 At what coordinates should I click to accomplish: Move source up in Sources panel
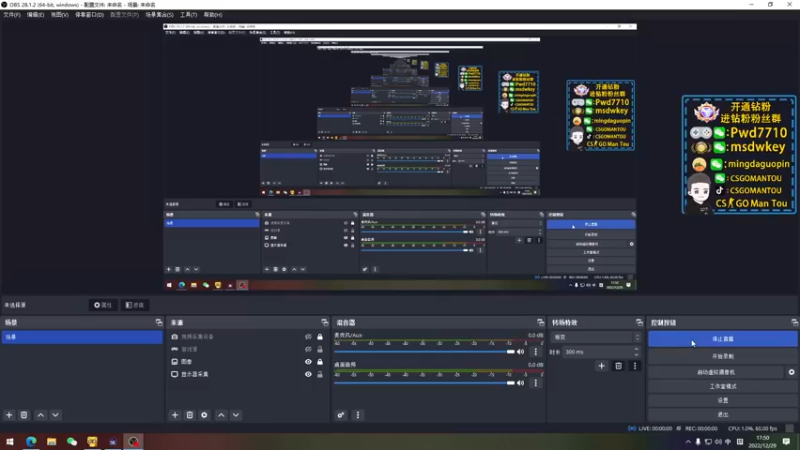point(221,415)
